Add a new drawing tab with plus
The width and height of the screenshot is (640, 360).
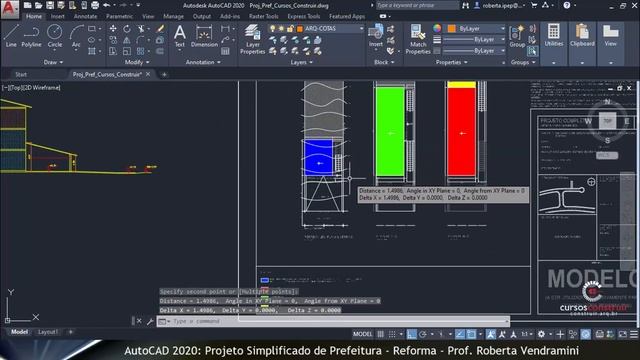[164, 74]
